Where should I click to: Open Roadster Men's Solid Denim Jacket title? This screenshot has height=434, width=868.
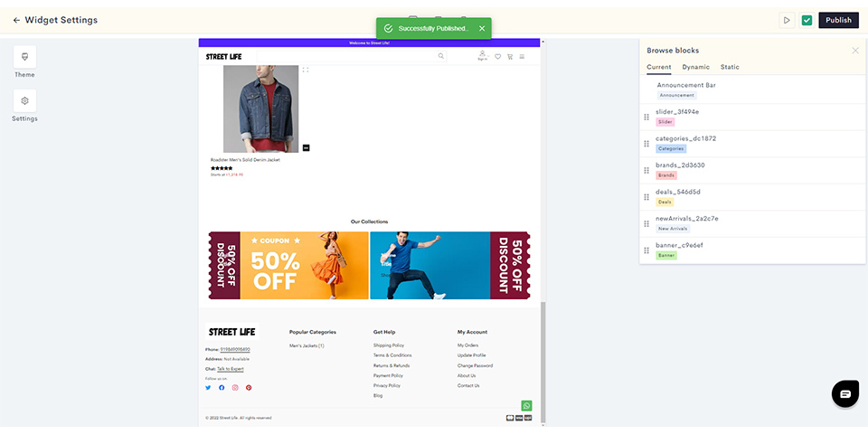click(245, 160)
